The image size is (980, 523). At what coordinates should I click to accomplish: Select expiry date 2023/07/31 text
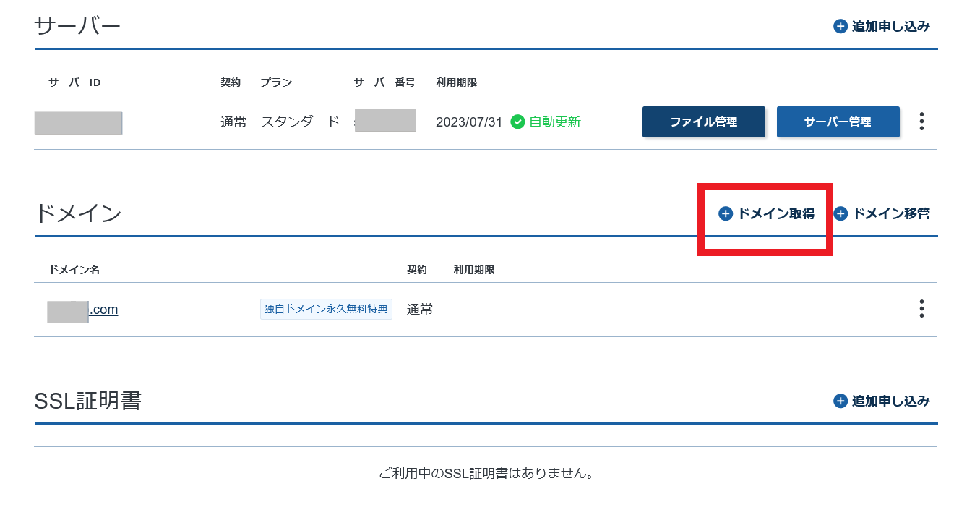(469, 122)
